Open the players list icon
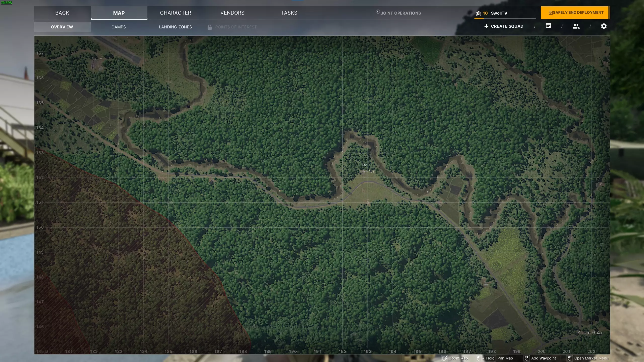Viewport: 644px width, 362px height. pyautogui.click(x=576, y=26)
